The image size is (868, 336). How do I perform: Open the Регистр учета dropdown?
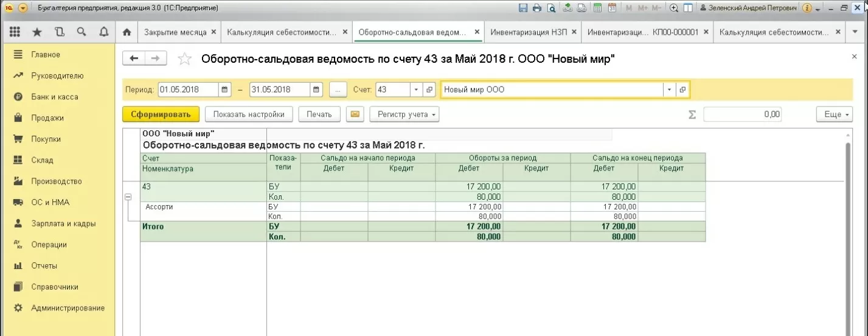tap(404, 114)
